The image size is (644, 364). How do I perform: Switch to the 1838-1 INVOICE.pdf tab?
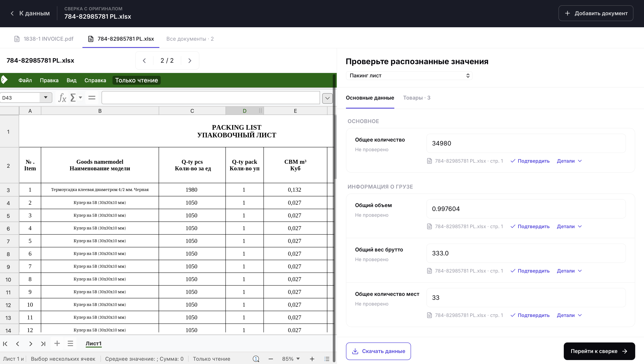[x=44, y=39]
